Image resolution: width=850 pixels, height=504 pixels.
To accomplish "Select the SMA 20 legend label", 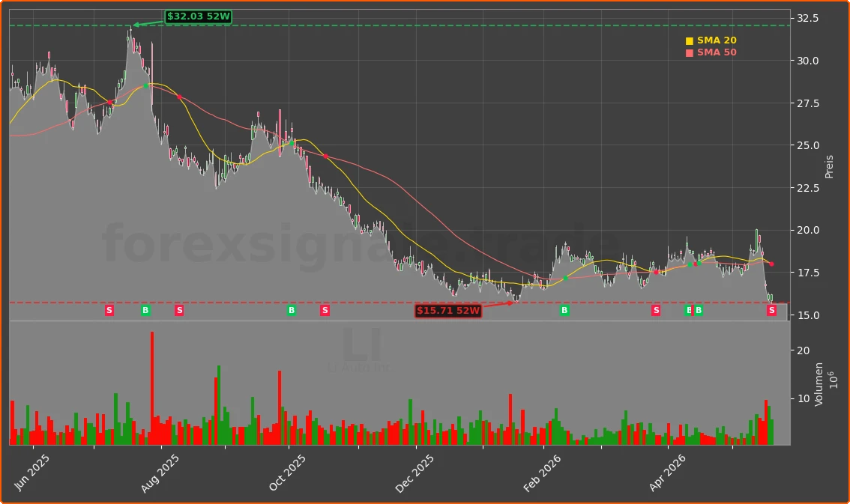I will point(717,40).
